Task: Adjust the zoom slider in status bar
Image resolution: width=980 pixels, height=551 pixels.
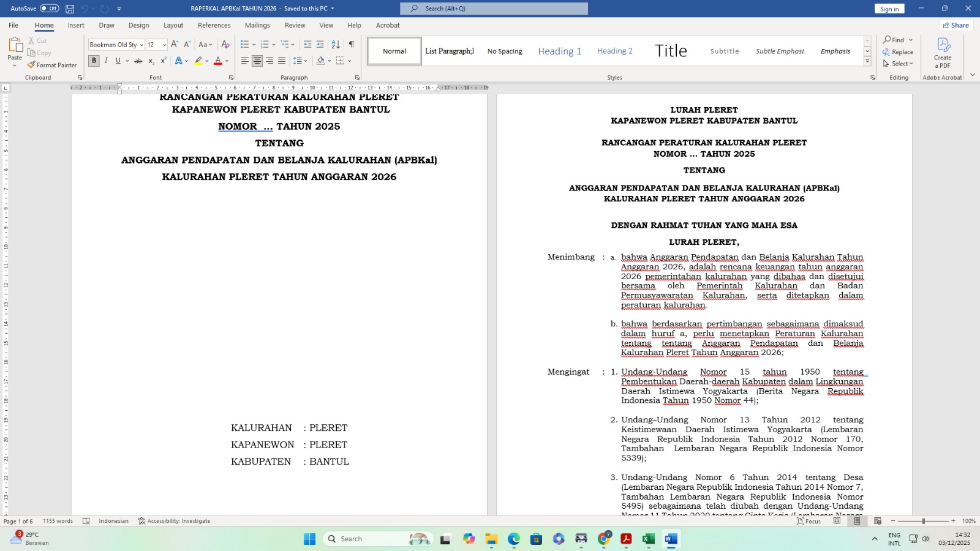Action: [923, 521]
